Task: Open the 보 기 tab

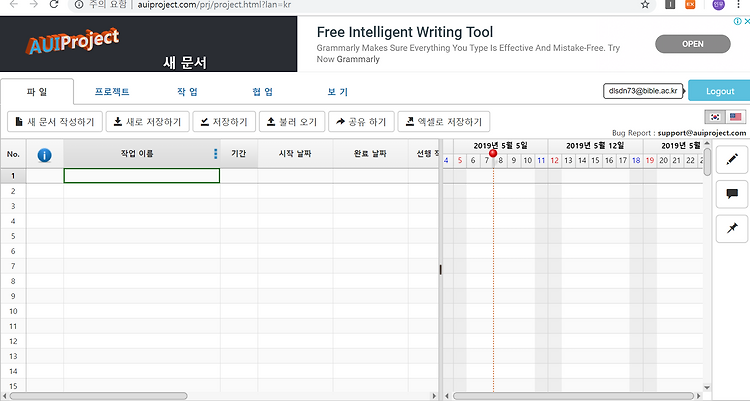Action: pos(337,91)
